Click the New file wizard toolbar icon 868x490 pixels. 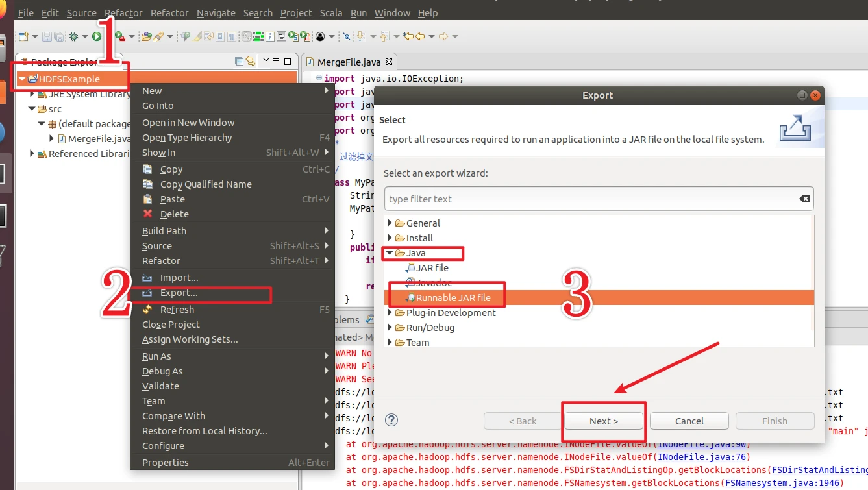point(23,37)
